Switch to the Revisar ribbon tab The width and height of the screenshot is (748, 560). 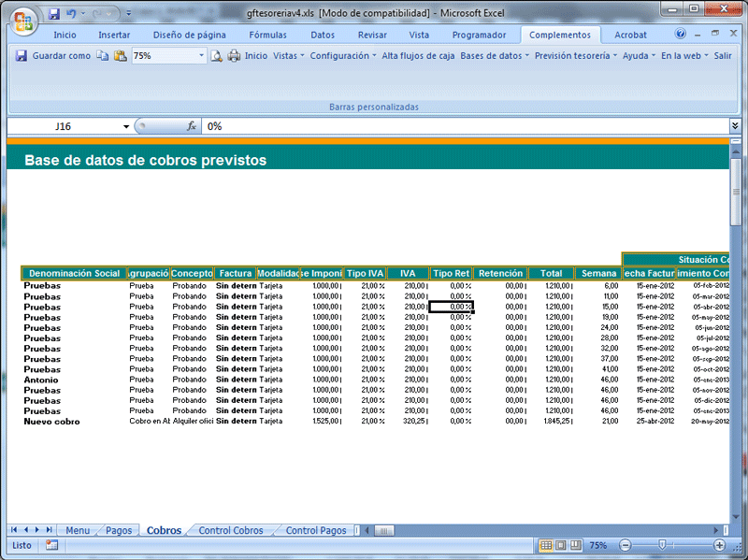[x=372, y=35]
